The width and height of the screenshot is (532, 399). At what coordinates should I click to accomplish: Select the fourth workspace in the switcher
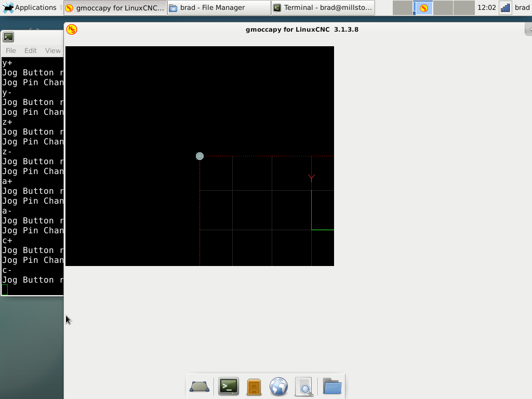[464, 8]
